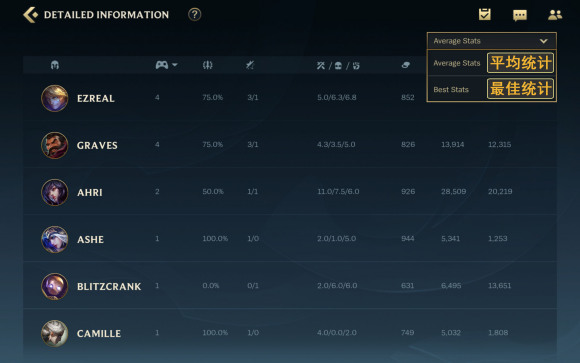Open the Average Stats combo box
The width and height of the screenshot is (580, 363).
(492, 41)
